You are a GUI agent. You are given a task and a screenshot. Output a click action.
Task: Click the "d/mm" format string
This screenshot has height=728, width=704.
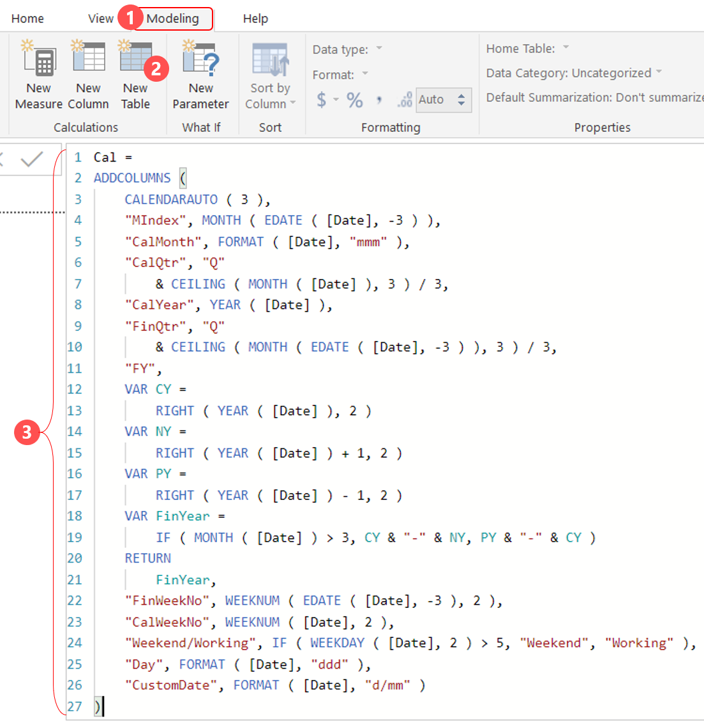pyautogui.click(x=387, y=685)
